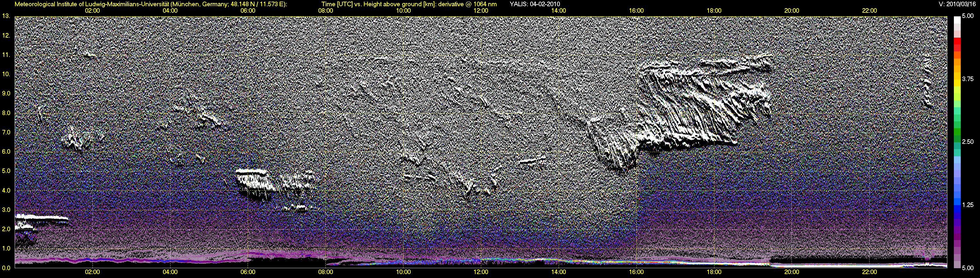Click the 12:00 tick on the bottom time axis

481,272
